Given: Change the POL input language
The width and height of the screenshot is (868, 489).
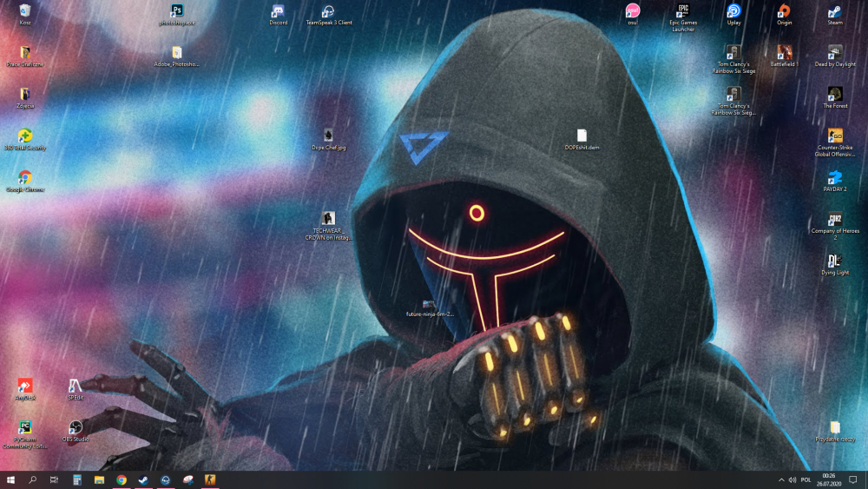Looking at the screenshot, I should (x=806, y=479).
